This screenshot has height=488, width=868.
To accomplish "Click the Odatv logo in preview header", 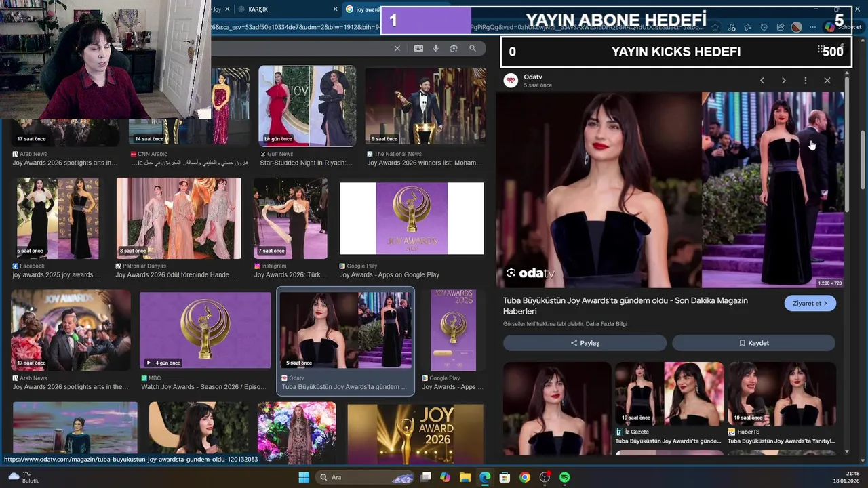I will coord(511,81).
